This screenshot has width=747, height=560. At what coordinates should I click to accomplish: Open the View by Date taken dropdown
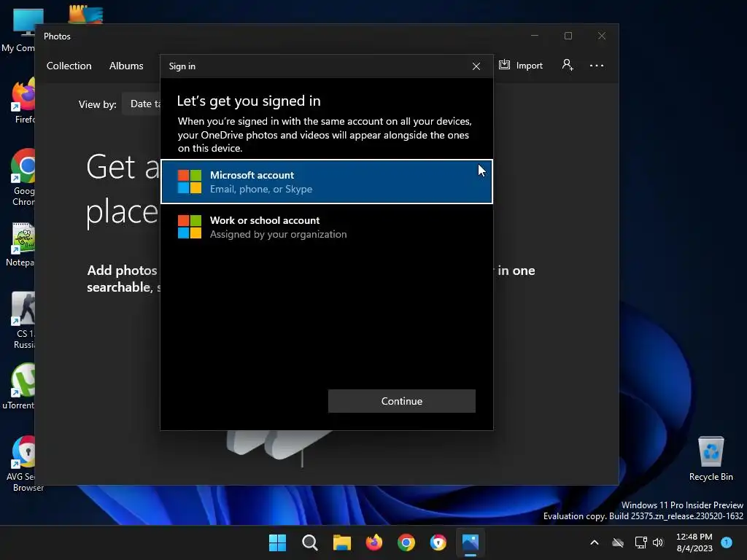[142, 104]
